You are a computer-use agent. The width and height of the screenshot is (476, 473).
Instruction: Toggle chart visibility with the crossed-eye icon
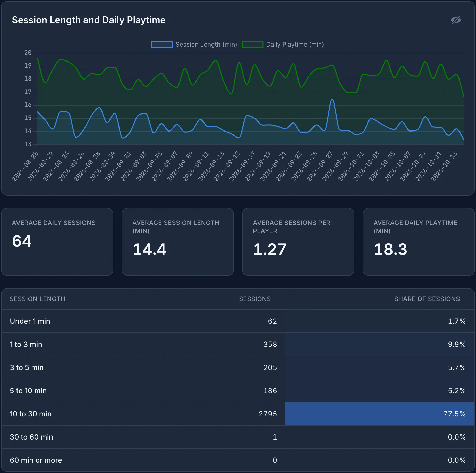(x=456, y=20)
